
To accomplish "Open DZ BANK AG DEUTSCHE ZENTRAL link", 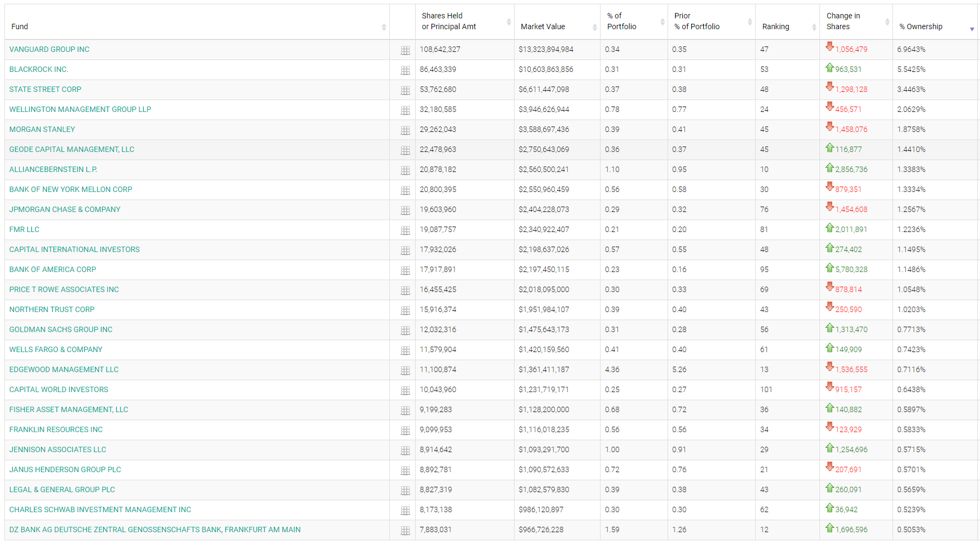I will (155, 529).
